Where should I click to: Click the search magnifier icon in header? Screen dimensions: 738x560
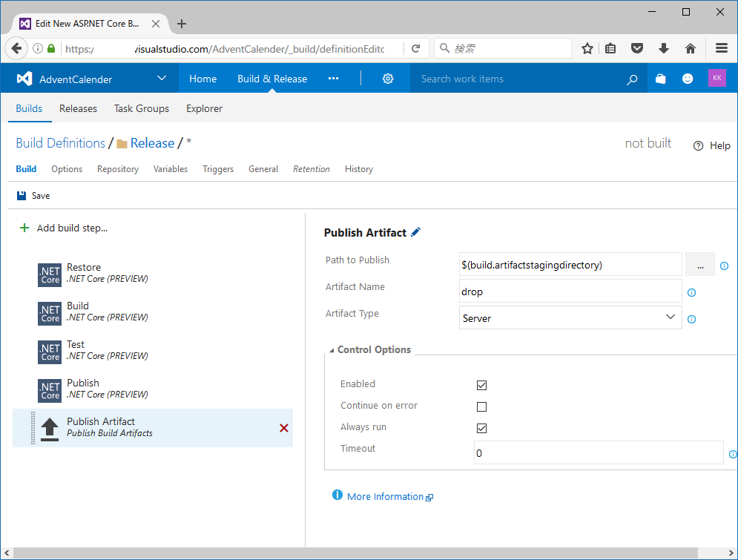point(632,79)
